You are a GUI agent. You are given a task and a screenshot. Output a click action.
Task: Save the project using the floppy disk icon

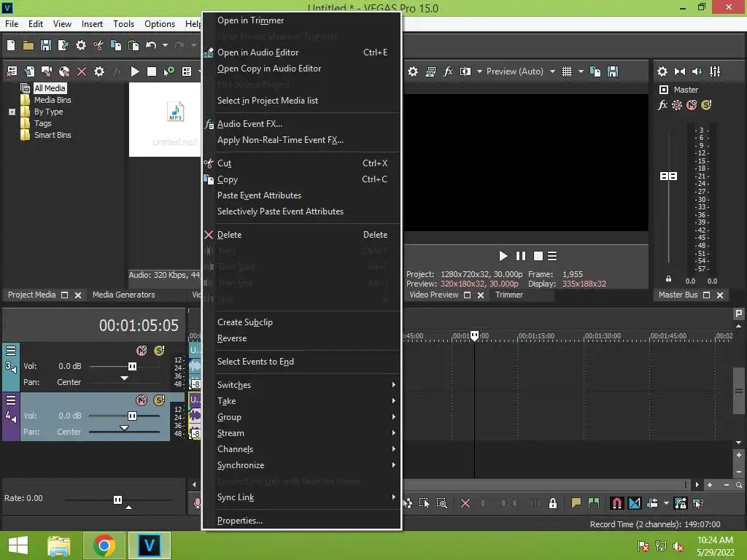coord(46,45)
